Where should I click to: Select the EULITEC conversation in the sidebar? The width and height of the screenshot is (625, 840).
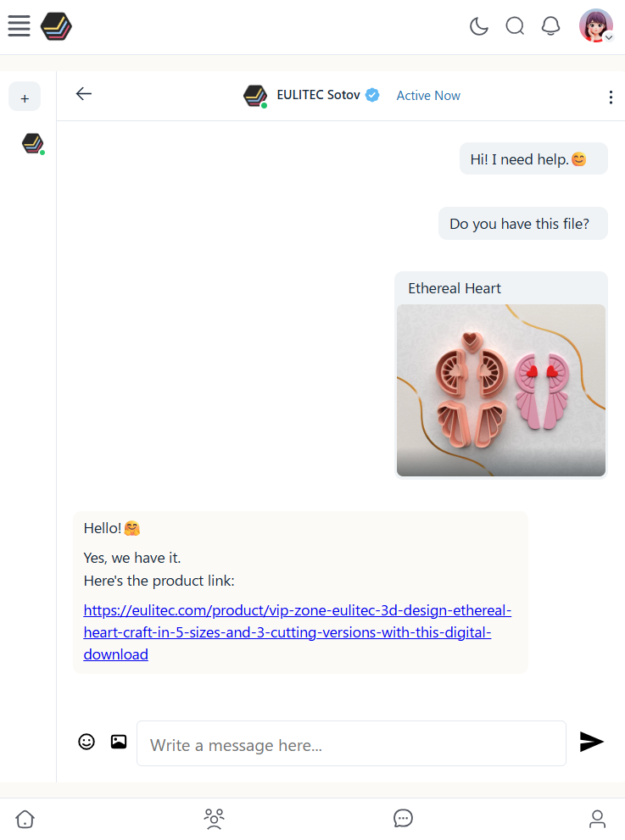pos(32,143)
